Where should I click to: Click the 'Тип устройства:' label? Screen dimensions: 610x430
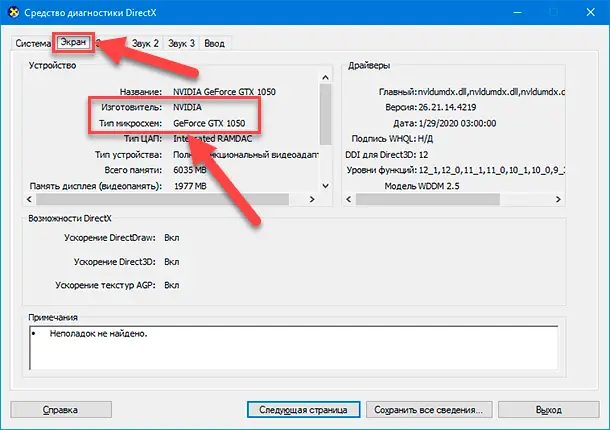[128, 155]
